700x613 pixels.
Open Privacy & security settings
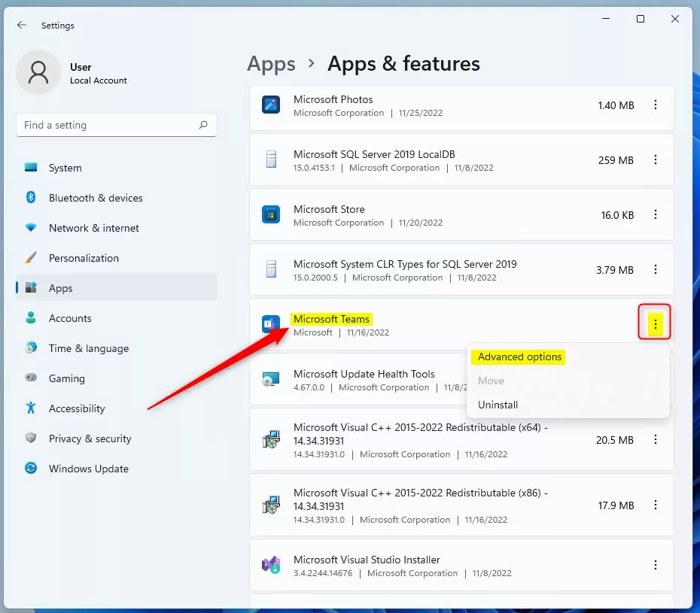click(x=90, y=439)
